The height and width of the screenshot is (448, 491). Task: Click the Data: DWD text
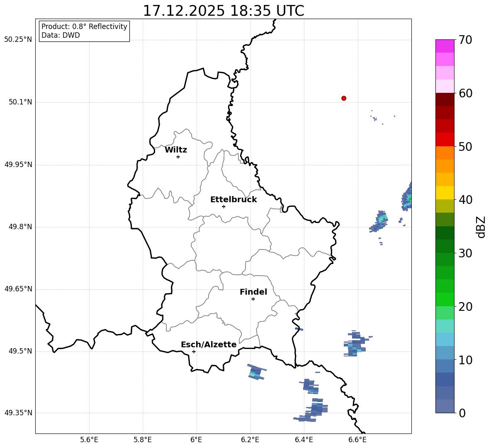(x=61, y=35)
